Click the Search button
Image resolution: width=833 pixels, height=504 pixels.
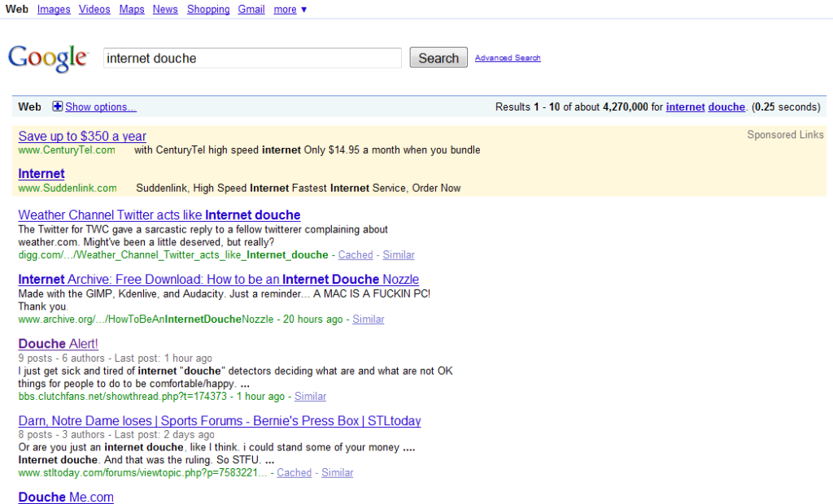pyautogui.click(x=438, y=58)
